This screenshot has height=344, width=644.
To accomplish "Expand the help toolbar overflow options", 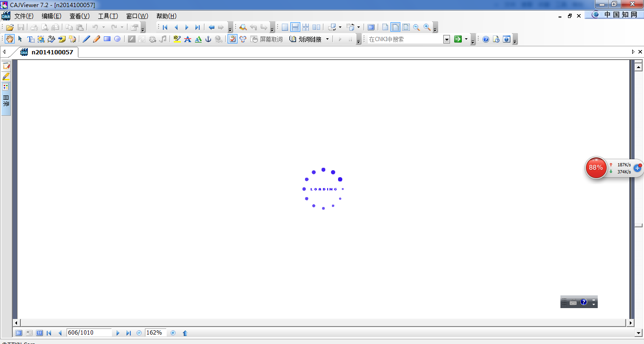I will [515, 40].
